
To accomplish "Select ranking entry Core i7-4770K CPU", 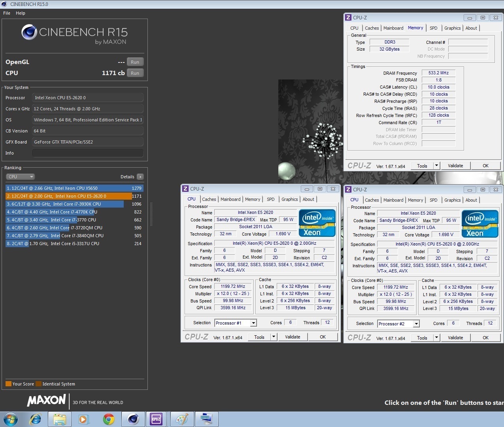I will point(74,212).
